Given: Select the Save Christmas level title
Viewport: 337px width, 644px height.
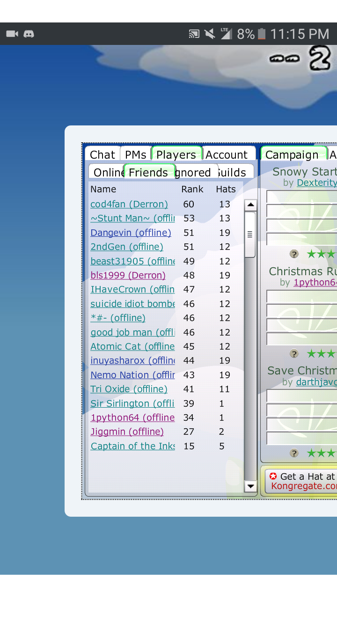Looking at the screenshot, I should coord(302,371).
